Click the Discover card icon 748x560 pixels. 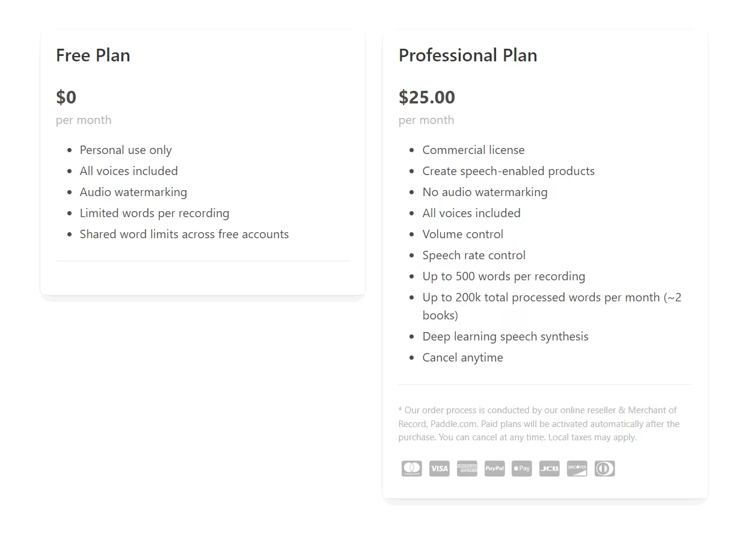click(577, 469)
